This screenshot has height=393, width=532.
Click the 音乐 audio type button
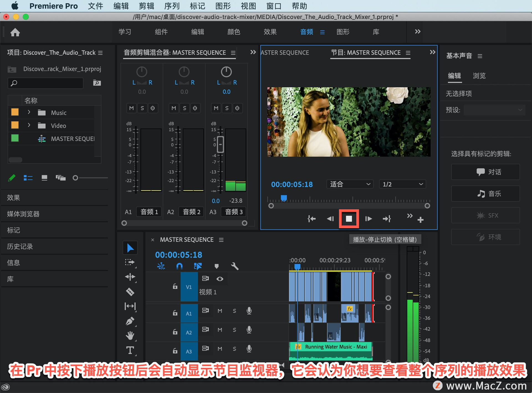coord(485,194)
